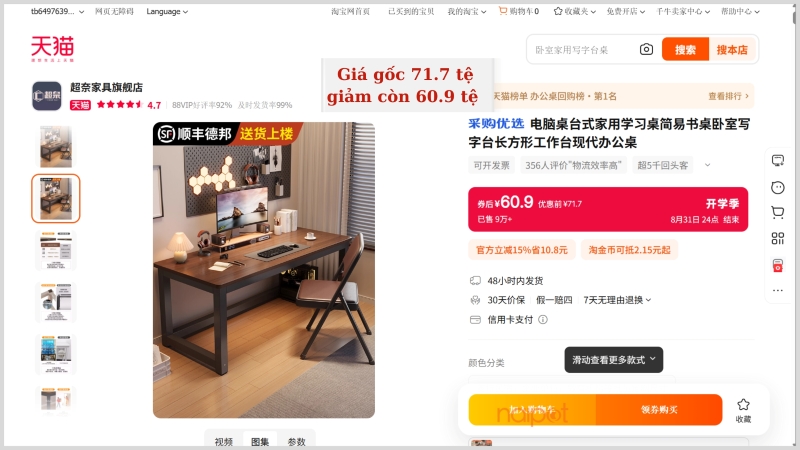This screenshot has height=450, width=800.
Task: Click the orange 搜索 button
Action: click(685, 49)
